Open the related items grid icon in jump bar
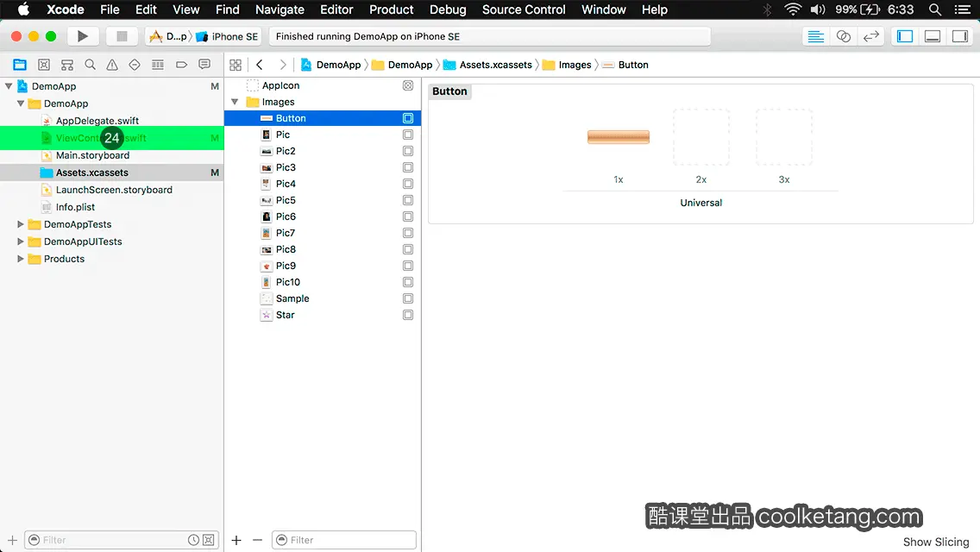Viewport: 980px width, 552px height. click(x=236, y=65)
